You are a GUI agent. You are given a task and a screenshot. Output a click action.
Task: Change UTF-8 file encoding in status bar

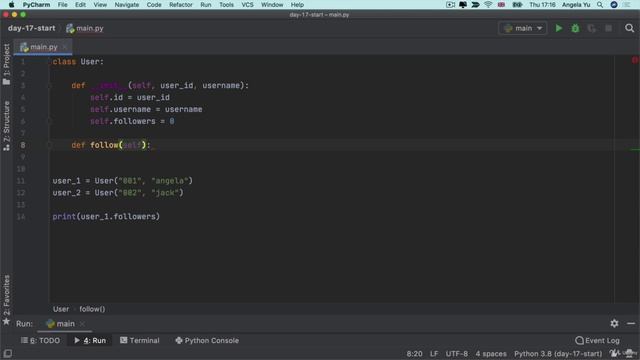(x=457, y=353)
